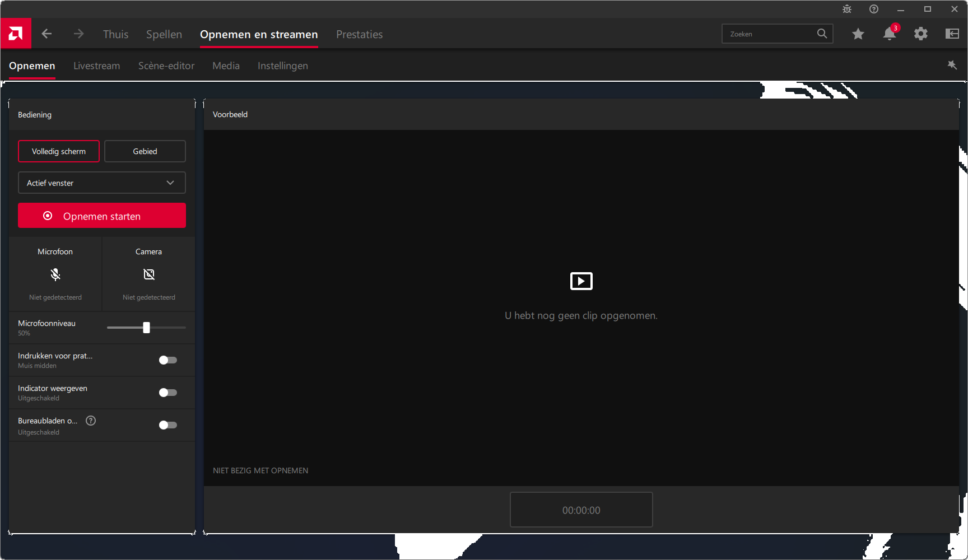Screen dimensions: 968x560
Task: Click NIET BEZIG MET OPNEMEN status text
Action: click(260, 470)
